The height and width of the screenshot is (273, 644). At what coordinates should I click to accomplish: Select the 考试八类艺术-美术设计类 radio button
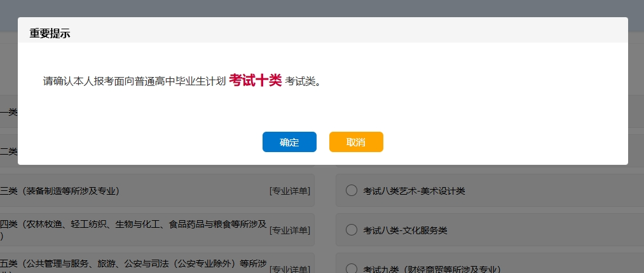[351, 190]
